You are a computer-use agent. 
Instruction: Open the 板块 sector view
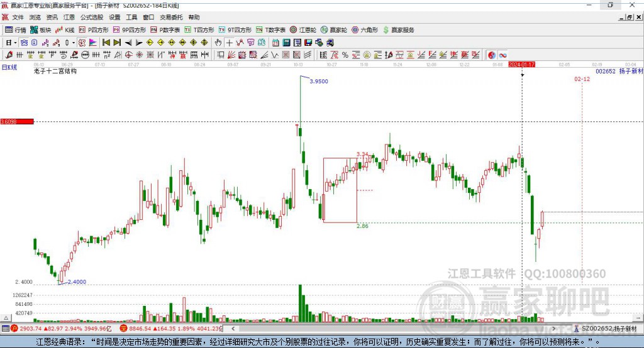tap(41, 30)
